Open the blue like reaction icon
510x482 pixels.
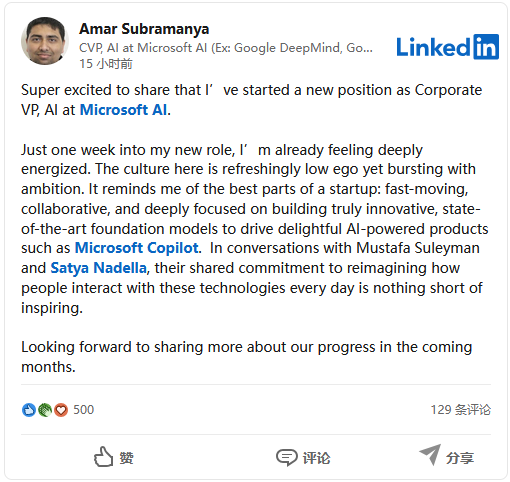click(x=29, y=410)
